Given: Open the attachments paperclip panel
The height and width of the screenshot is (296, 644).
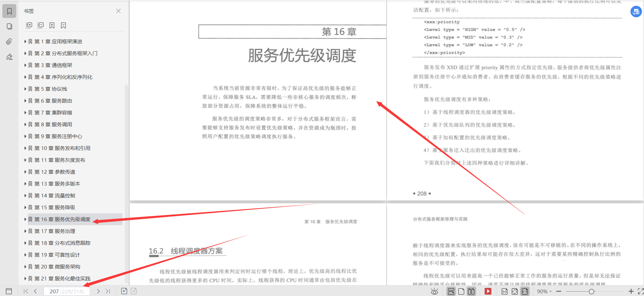Looking at the screenshot, I should 9,41.
